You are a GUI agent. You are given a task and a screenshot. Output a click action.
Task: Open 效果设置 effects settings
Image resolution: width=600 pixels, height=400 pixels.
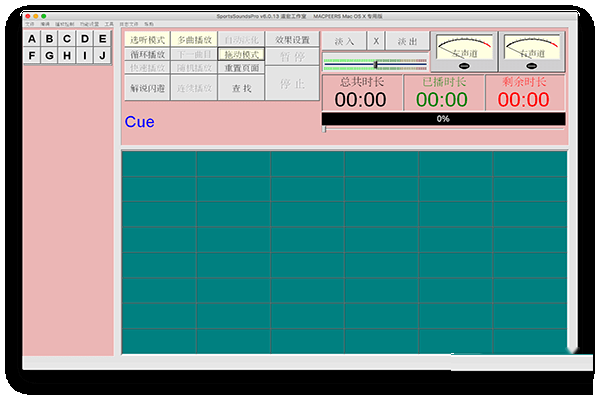[x=292, y=40]
